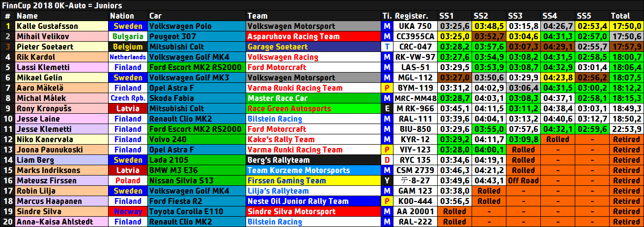Select driver name 'Mikael Gelin'
This screenshot has height=227, width=644.
pos(61,77)
